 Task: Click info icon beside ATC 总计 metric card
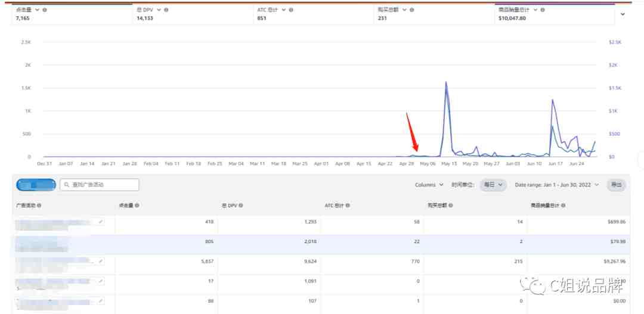point(291,10)
